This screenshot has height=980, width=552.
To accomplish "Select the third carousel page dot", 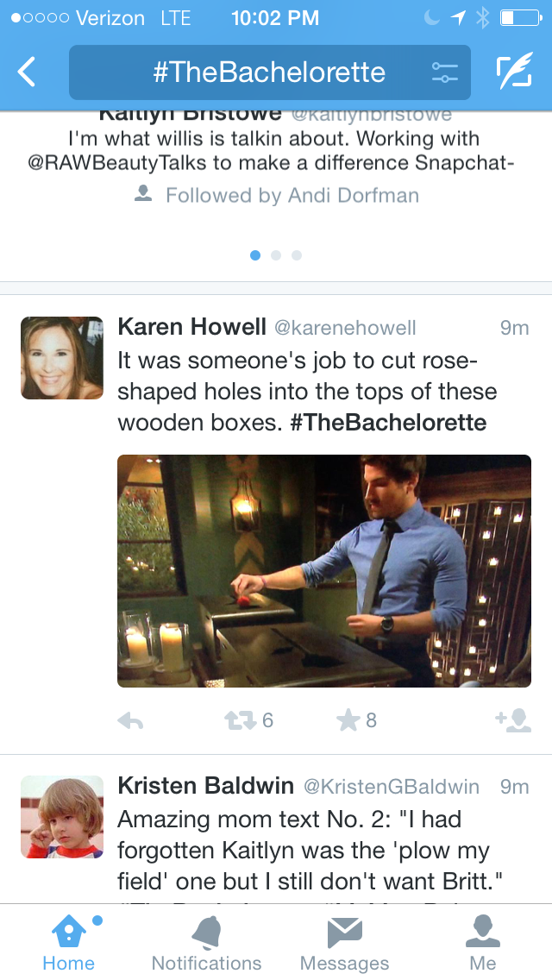I will click(x=297, y=255).
